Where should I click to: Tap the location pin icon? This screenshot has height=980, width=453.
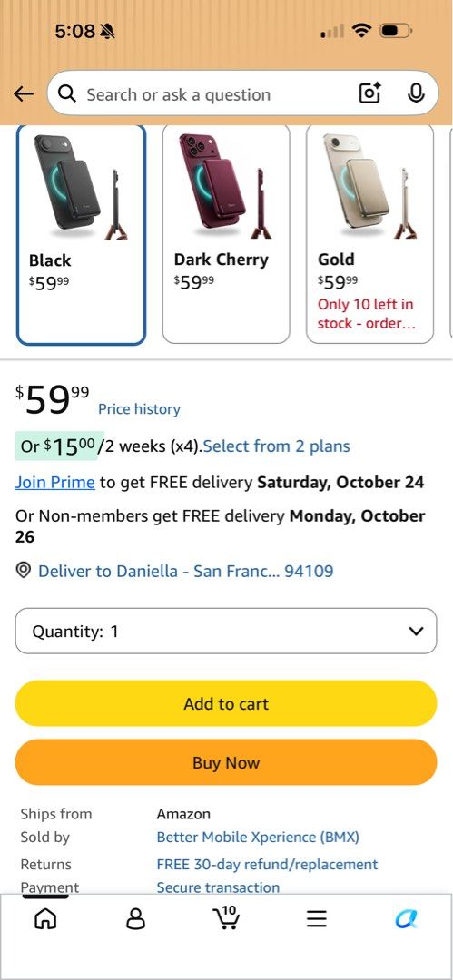click(x=24, y=570)
